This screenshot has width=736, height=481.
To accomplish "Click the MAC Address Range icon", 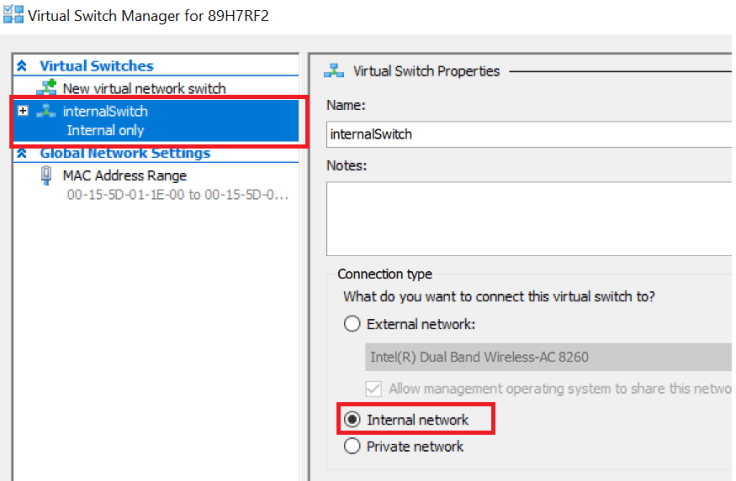I will point(46,176).
